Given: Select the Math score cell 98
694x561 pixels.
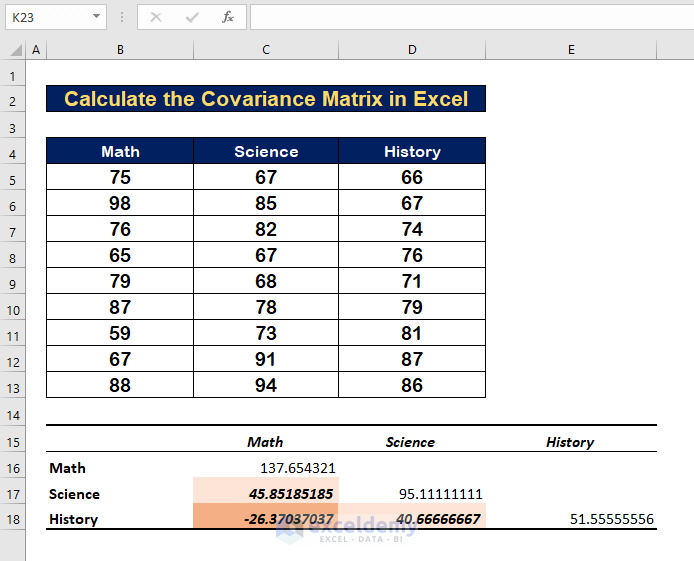Looking at the screenshot, I should click(120, 204).
